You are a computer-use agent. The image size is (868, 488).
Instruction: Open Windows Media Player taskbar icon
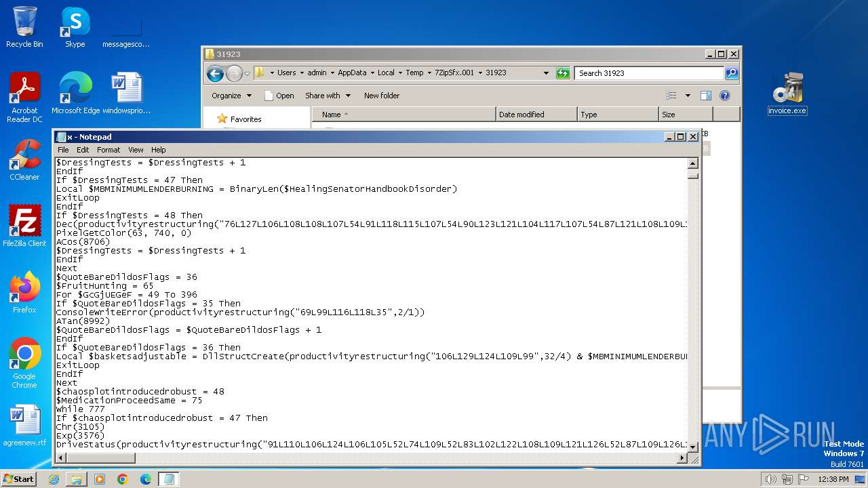(100, 479)
